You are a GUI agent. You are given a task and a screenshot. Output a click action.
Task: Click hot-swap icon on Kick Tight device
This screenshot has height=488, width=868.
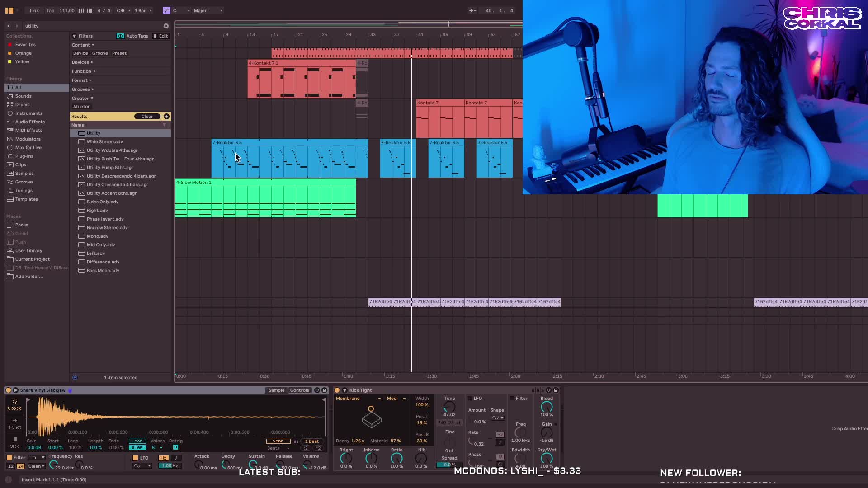click(x=548, y=390)
